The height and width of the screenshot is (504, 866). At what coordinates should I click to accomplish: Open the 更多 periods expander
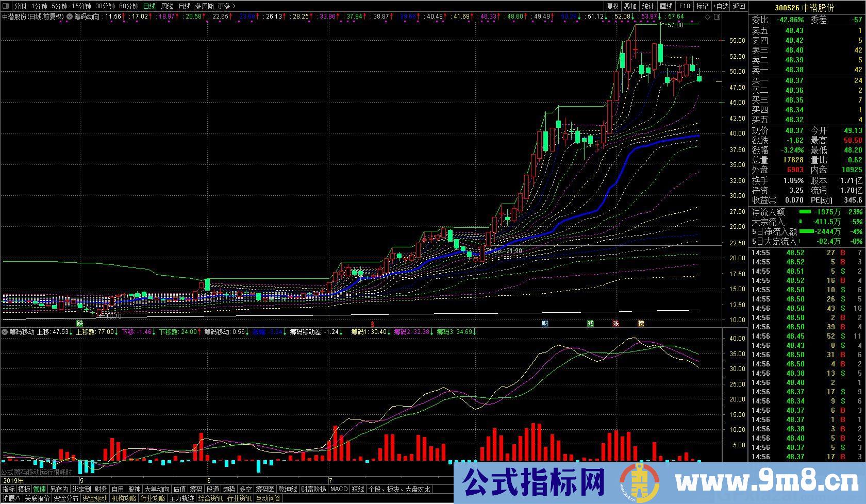226,6
